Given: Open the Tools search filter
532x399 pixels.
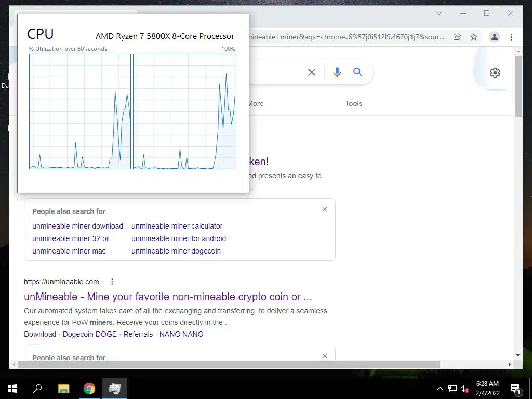Looking at the screenshot, I should (x=353, y=103).
